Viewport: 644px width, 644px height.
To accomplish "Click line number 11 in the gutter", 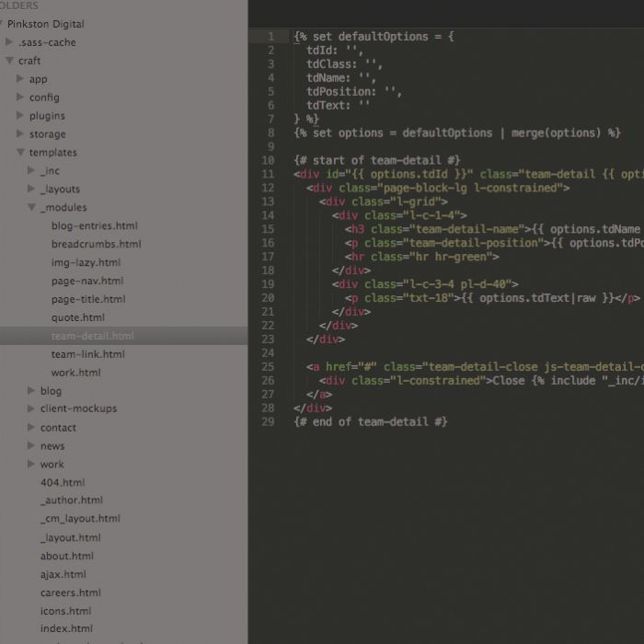I will pos(268,174).
